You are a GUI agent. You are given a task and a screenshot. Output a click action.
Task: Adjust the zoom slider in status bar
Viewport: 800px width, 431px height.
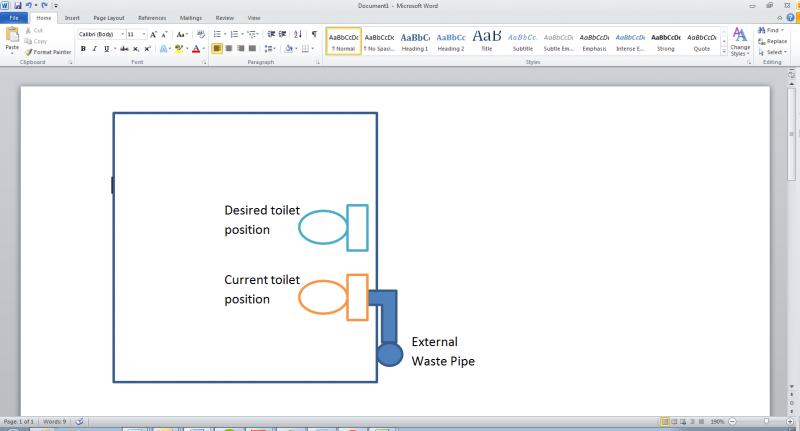pos(765,422)
